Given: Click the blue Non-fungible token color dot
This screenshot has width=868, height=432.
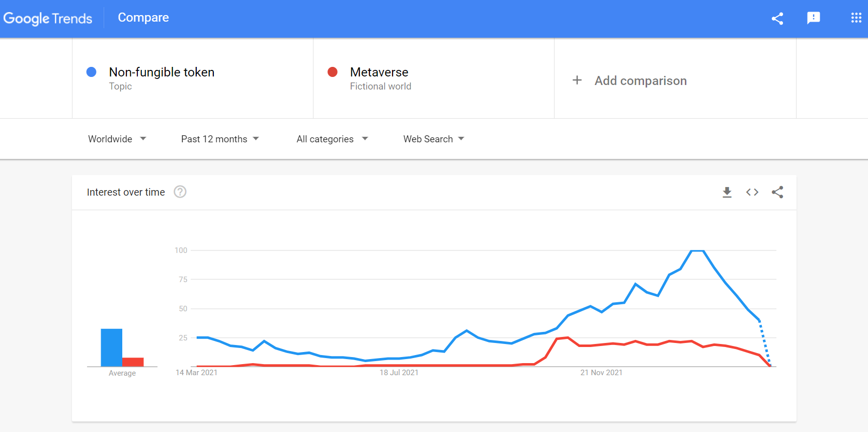Looking at the screenshot, I should 92,72.
